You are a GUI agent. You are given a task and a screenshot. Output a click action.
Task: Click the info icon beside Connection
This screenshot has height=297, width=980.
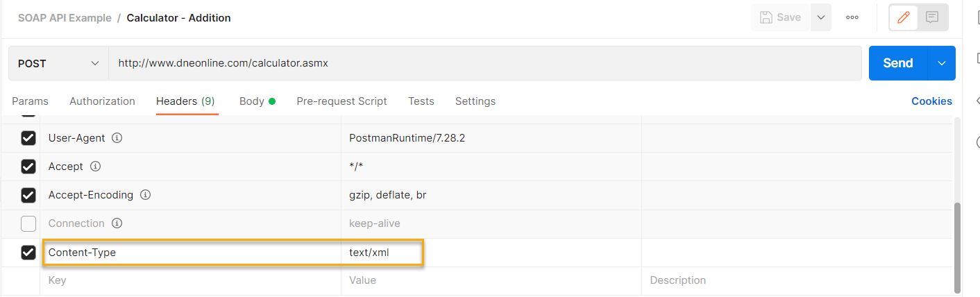117,223
